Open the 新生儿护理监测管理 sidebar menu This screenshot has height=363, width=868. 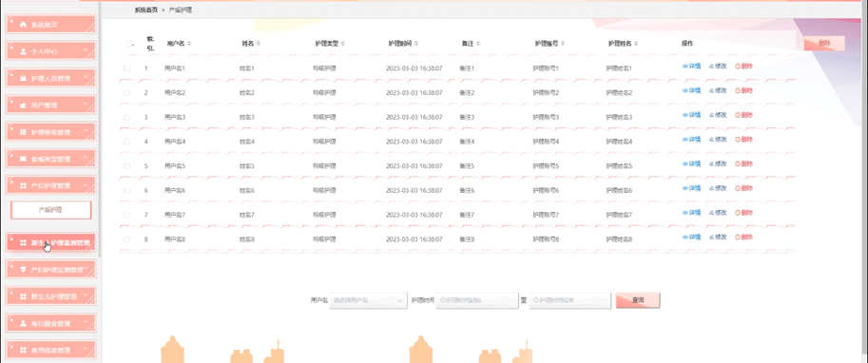tap(50, 242)
